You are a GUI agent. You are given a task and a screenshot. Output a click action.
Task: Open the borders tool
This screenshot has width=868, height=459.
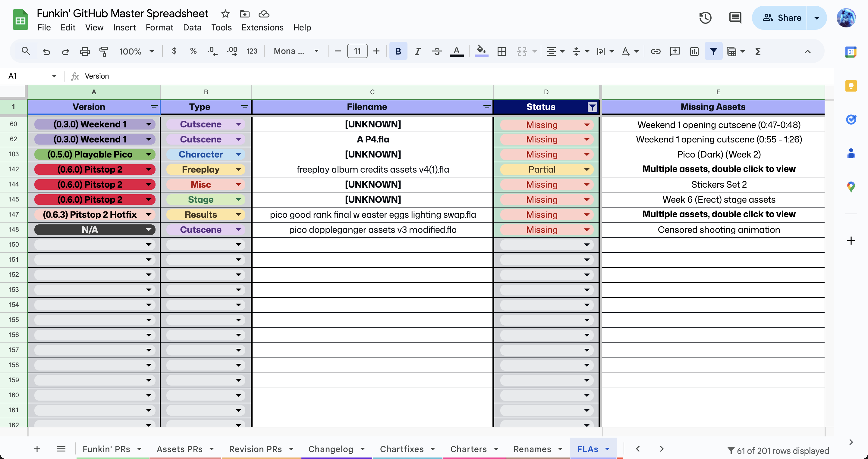[502, 51]
